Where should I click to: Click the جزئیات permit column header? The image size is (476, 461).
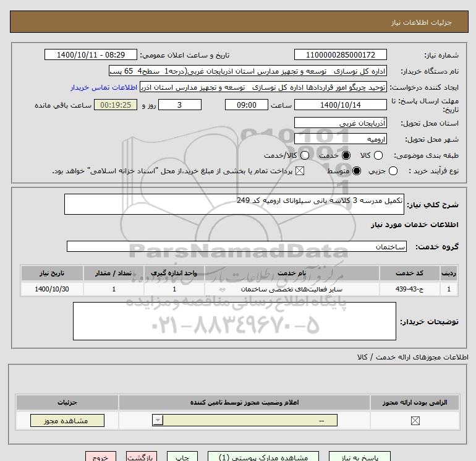pos(67,402)
